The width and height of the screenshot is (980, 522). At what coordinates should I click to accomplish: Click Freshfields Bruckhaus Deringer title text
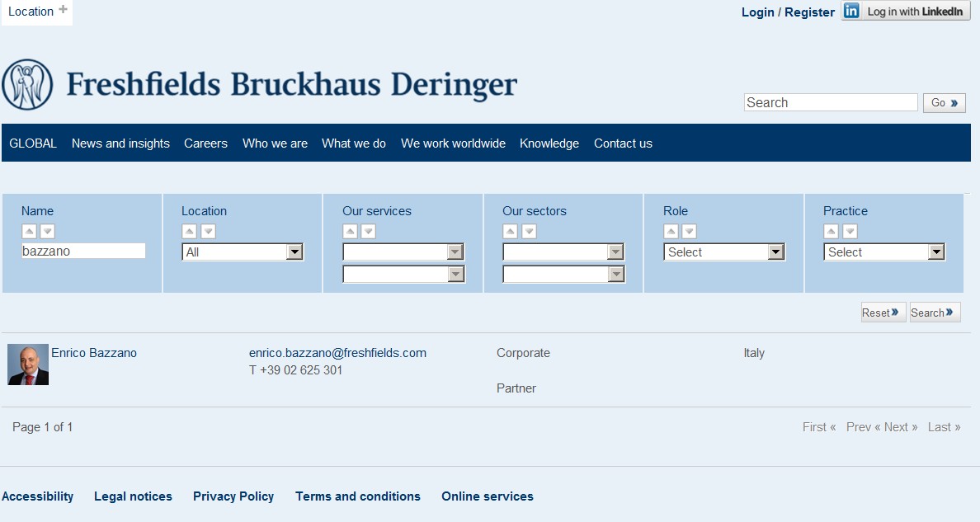click(292, 85)
